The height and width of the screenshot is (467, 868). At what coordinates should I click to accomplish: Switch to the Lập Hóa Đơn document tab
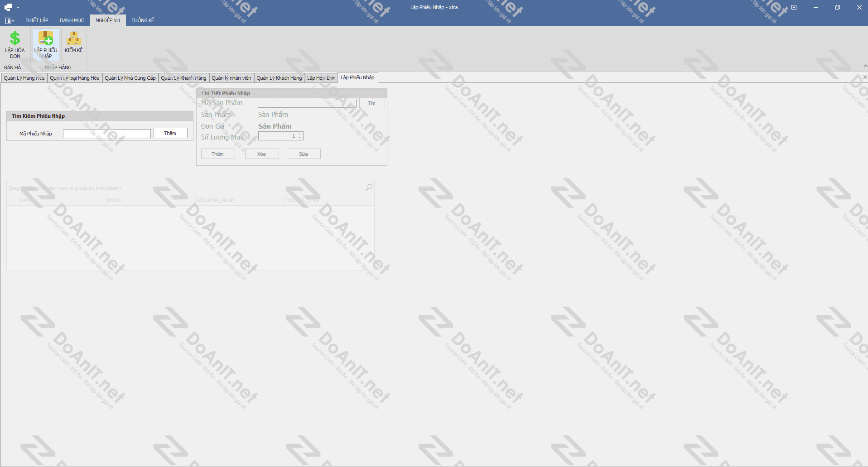(x=321, y=78)
